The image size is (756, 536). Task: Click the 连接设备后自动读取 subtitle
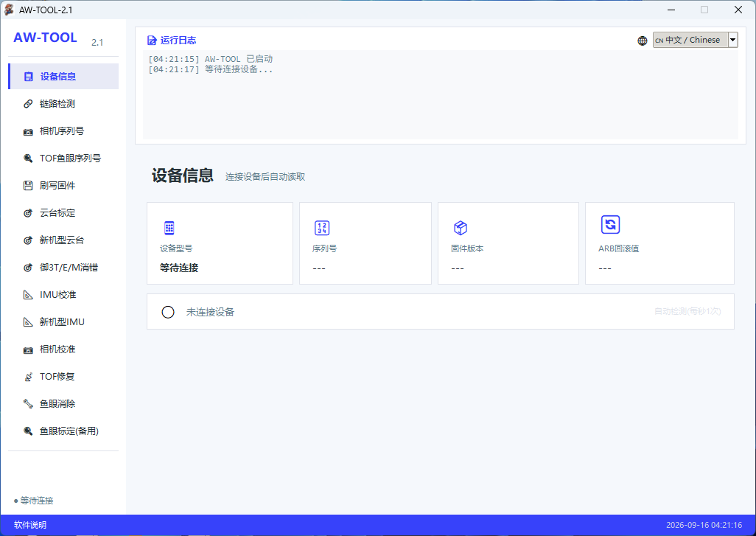pyautogui.click(x=265, y=177)
